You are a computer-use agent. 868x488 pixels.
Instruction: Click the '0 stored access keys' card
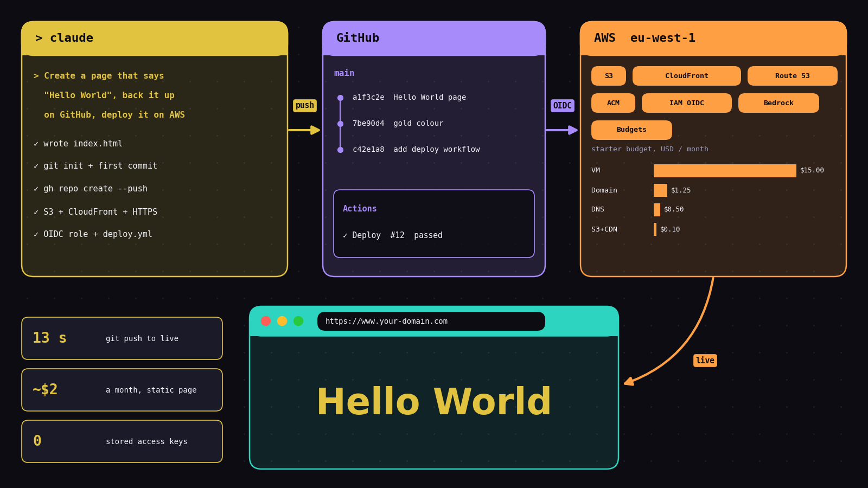122,441
